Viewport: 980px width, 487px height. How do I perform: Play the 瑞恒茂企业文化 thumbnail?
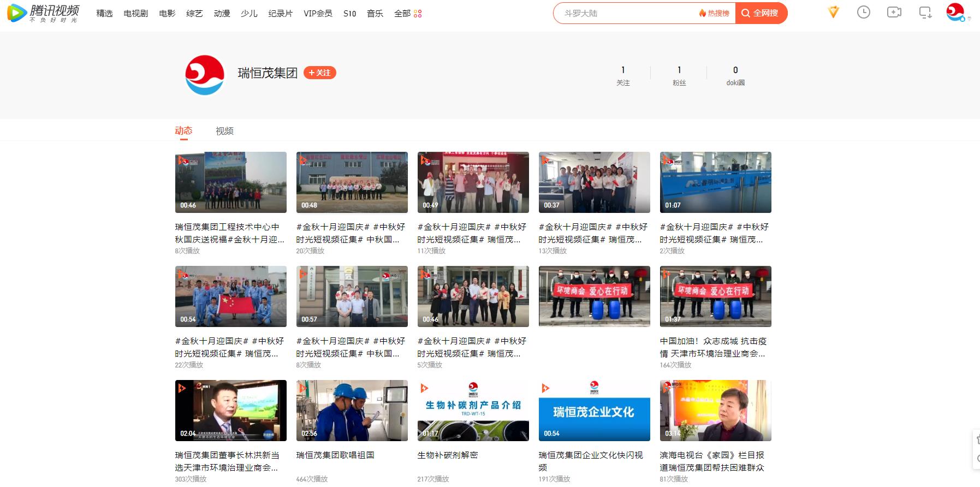tap(594, 411)
